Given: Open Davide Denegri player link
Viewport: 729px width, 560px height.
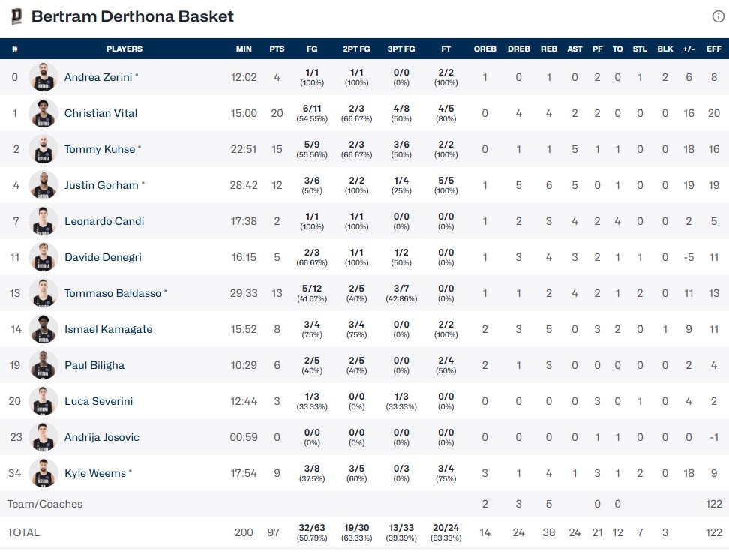Looking at the screenshot, I should (103, 257).
